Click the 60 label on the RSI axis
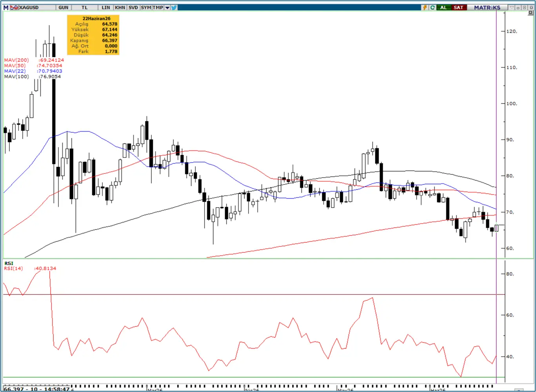 (510, 315)
